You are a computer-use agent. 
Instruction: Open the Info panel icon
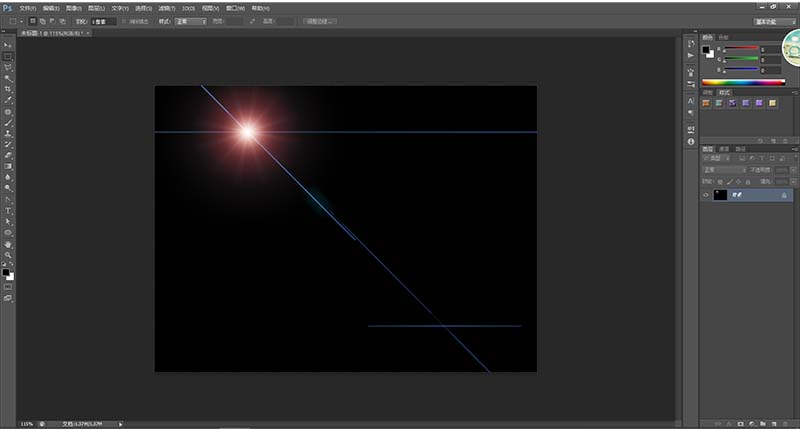click(x=691, y=142)
